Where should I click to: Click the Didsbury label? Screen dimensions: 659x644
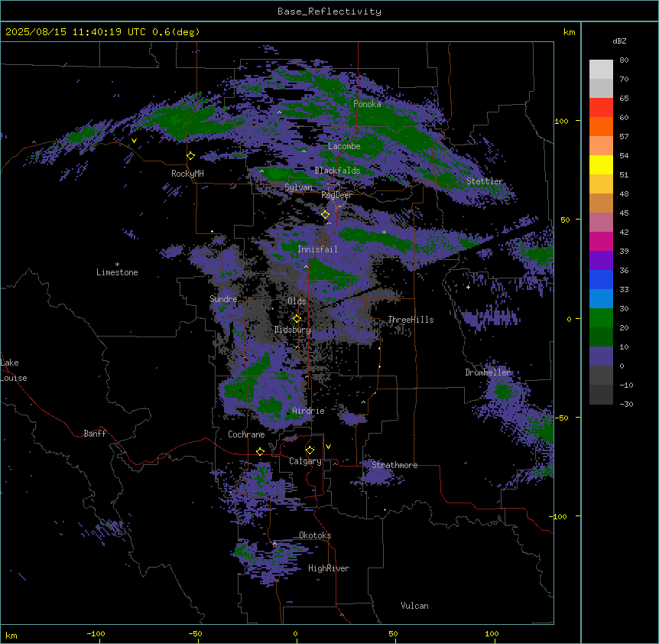(293, 330)
